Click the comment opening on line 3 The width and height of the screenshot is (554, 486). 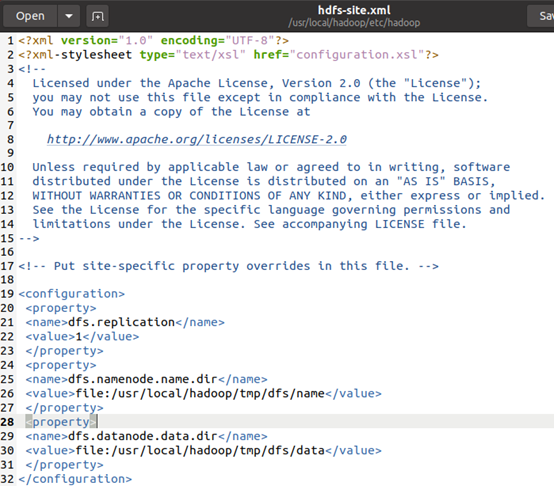(32, 69)
